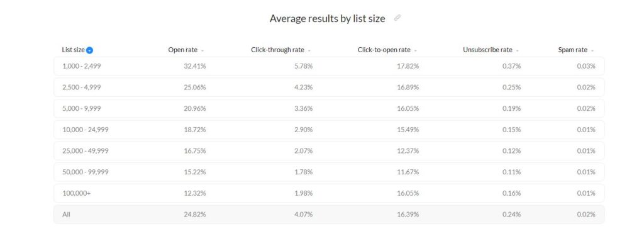Click the All summary row
Image resolution: width=644 pixels, height=241 pixels.
[329, 215]
